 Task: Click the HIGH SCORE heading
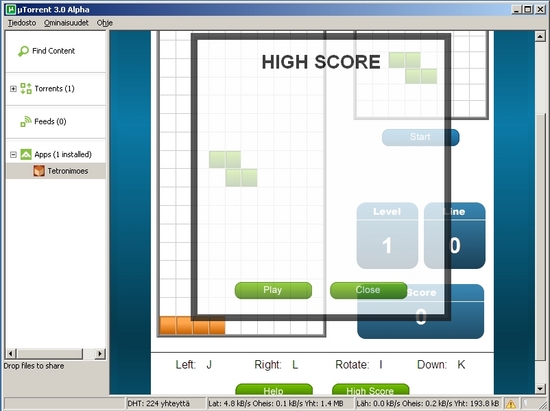tap(321, 62)
